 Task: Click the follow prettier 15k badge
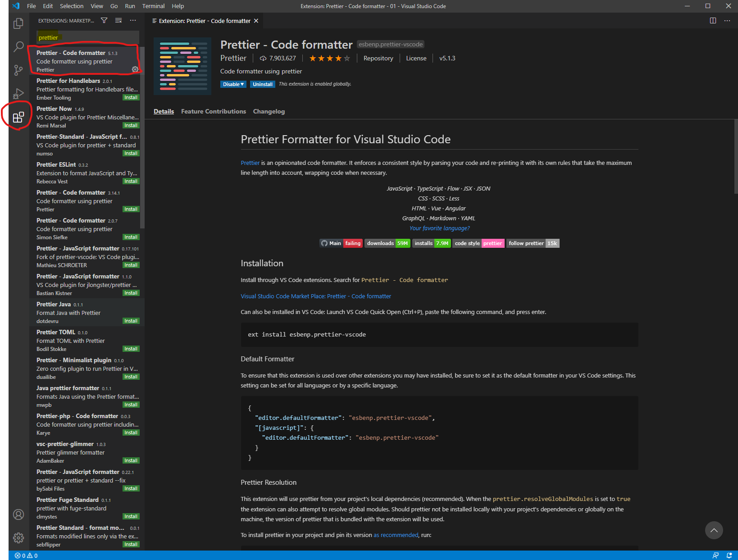coord(533,243)
